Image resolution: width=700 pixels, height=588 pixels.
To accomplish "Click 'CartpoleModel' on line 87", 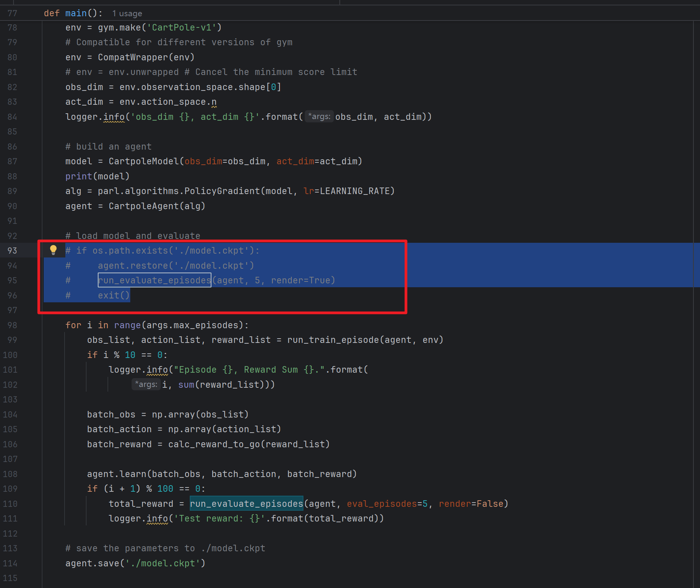I will 144,161.
